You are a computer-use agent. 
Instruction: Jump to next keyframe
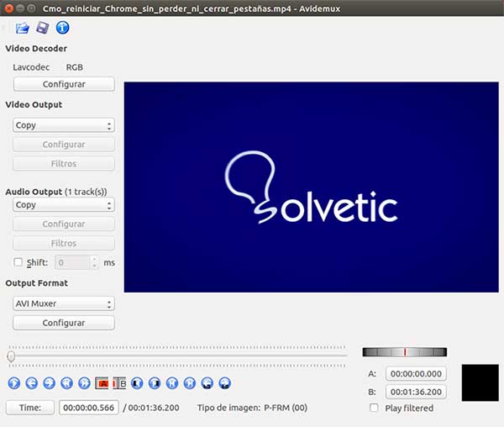point(84,383)
